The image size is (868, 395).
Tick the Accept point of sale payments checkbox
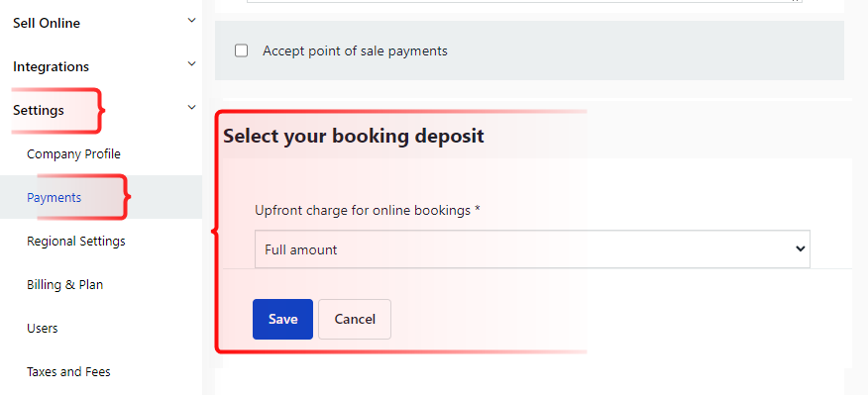(242, 50)
